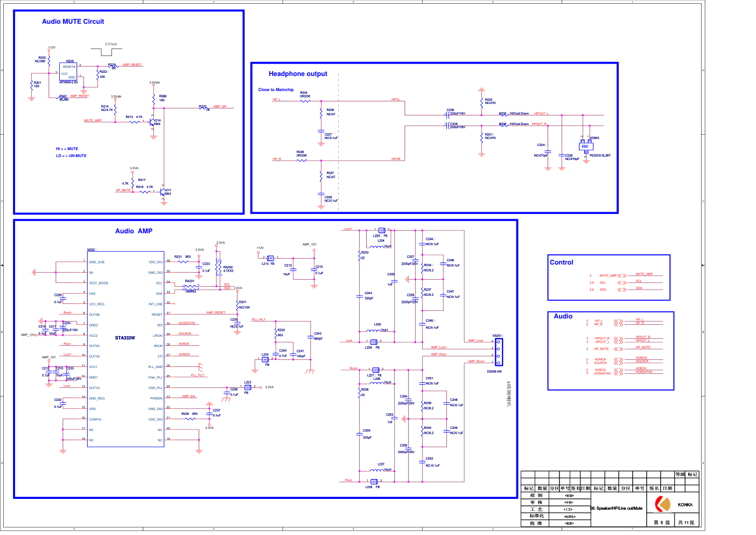The image size is (756, 535).
Task: Select the ESD protection diode VD605
Action: coord(585,146)
